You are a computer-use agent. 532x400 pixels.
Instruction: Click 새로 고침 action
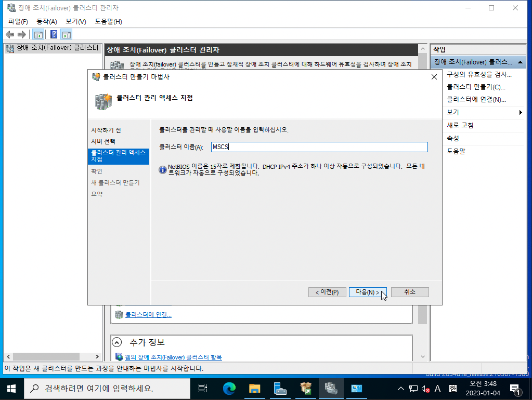pyautogui.click(x=460, y=125)
